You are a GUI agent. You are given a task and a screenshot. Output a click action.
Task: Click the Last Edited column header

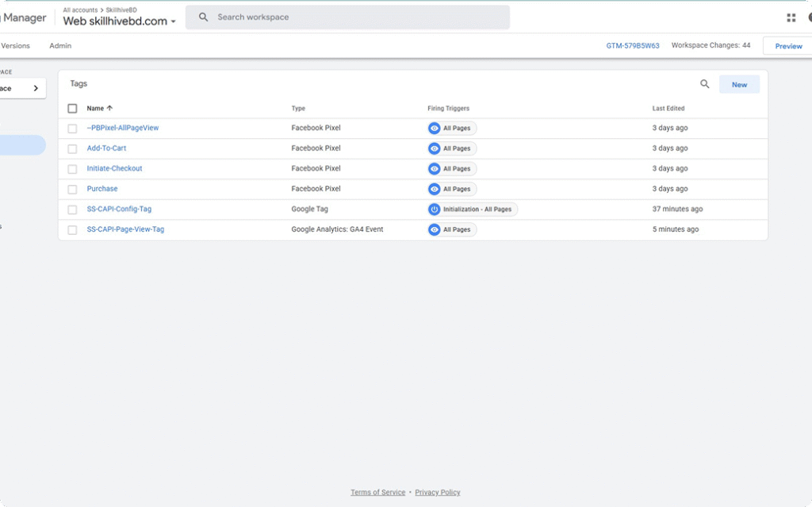[668, 109]
